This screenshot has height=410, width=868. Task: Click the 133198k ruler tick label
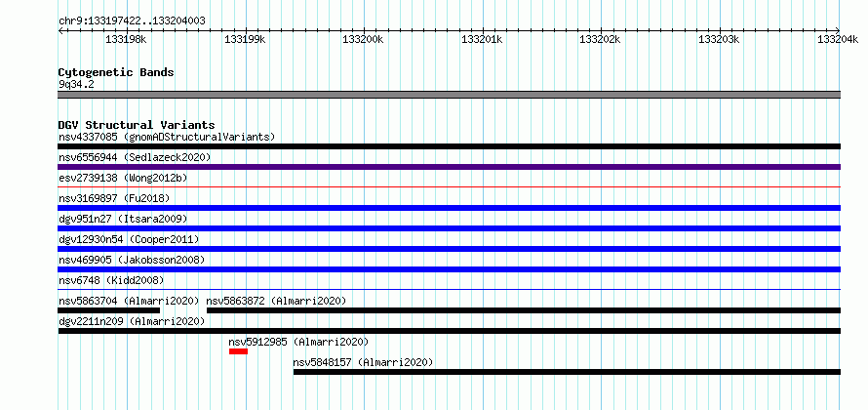(x=126, y=39)
